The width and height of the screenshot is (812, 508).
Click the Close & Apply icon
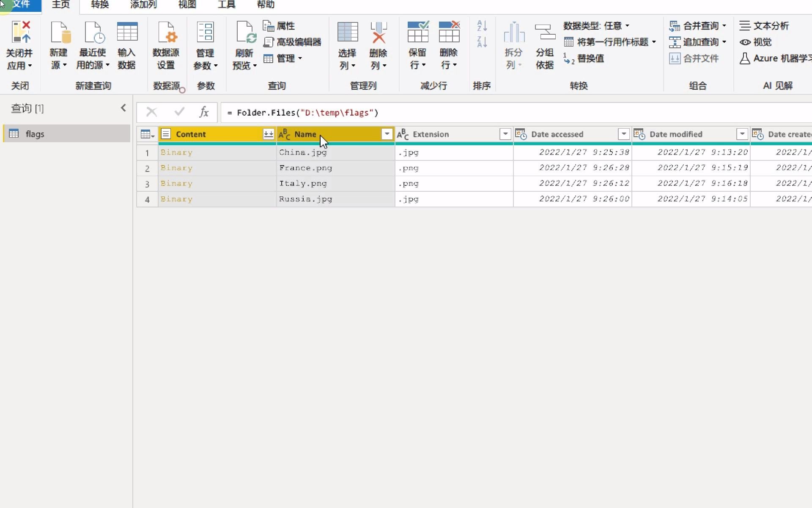pyautogui.click(x=21, y=32)
